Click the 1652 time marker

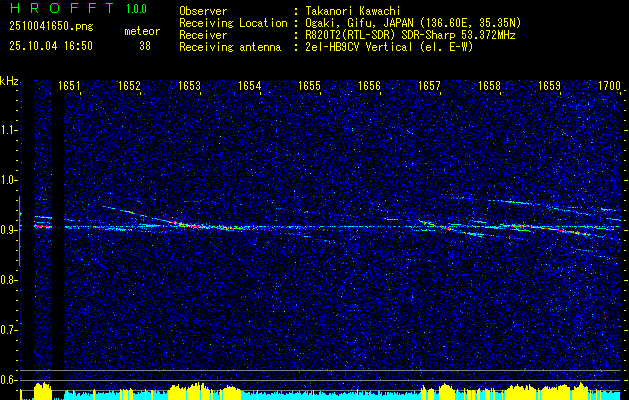(129, 86)
